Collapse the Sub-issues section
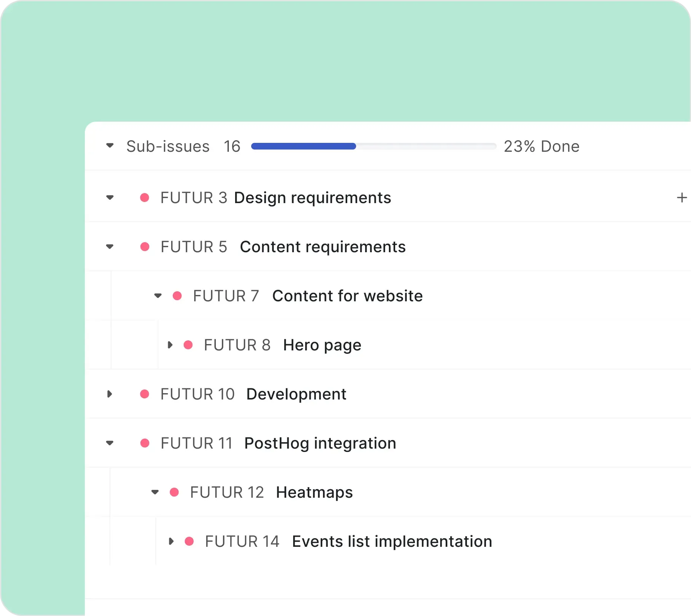The width and height of the screenshot is (691, 616). click(110, 145)
